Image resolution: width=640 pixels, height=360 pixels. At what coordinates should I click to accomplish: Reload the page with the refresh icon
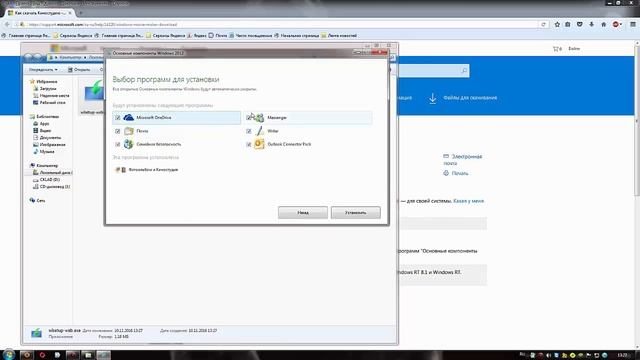543,24
